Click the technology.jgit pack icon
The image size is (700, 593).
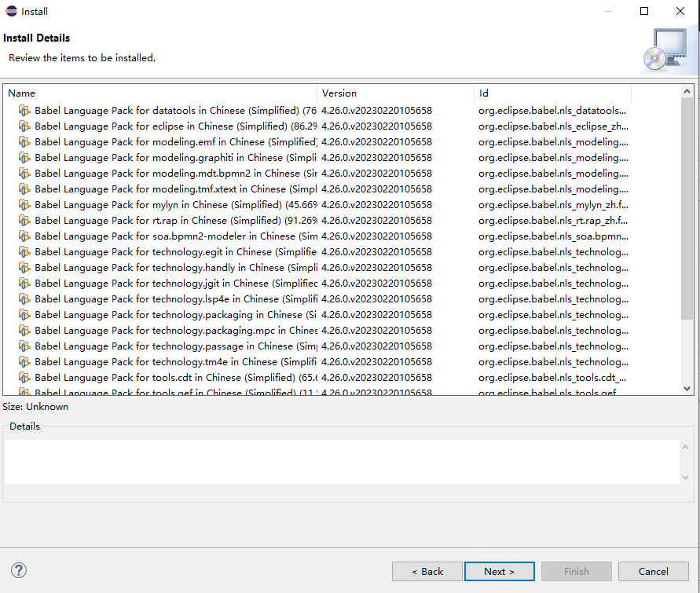[24, 284]
